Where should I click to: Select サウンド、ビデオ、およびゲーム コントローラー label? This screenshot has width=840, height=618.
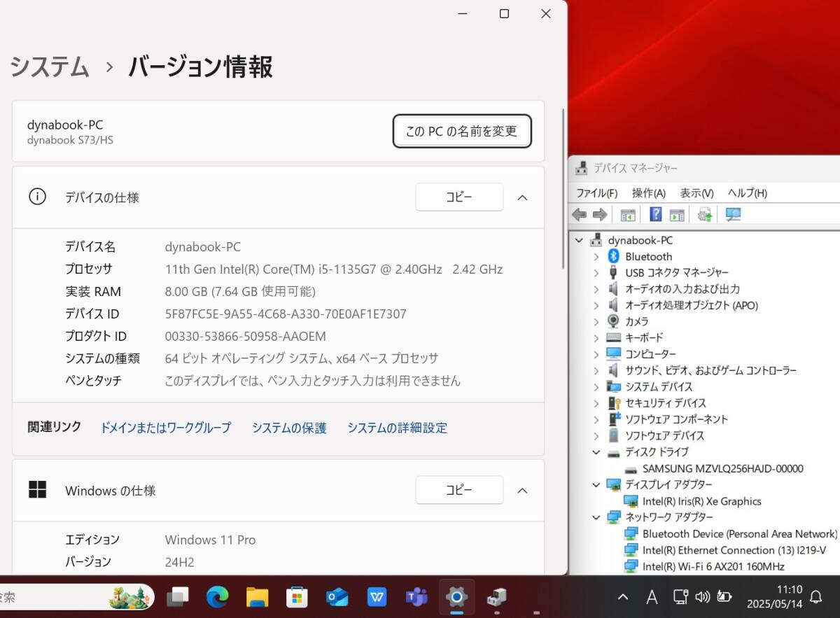(x=710, y=370)
